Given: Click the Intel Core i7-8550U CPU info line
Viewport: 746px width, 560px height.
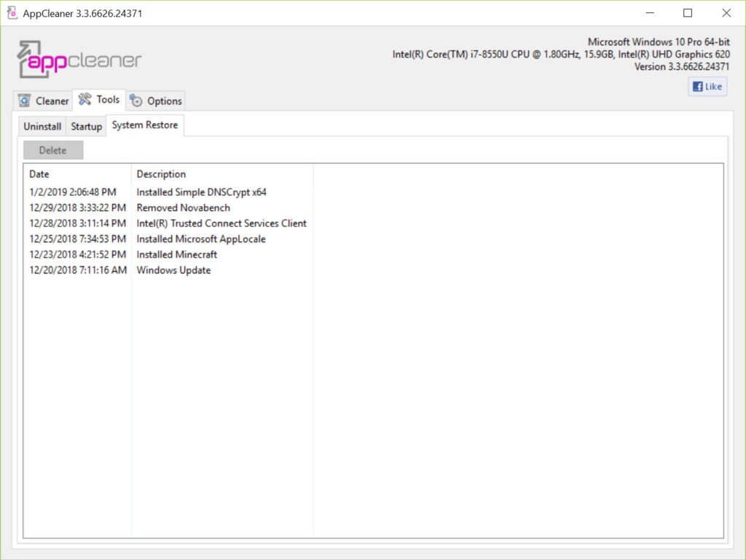Looking at the screenshot, I should click(x=561, y=54).
